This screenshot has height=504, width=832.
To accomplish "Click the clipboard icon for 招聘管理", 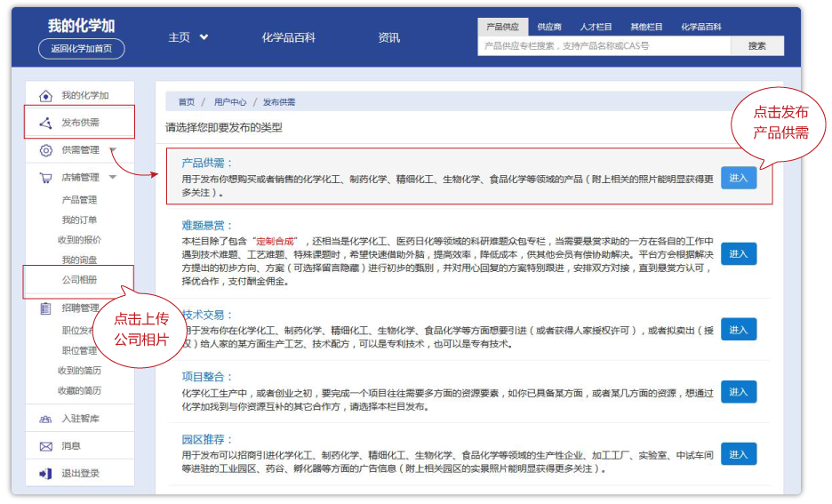I will pyautogui.click(x=46, y=308).
